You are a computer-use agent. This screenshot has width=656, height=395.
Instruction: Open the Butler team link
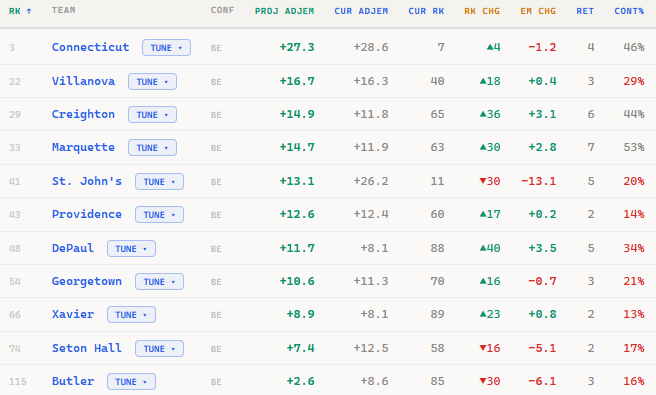pos(73,381)
